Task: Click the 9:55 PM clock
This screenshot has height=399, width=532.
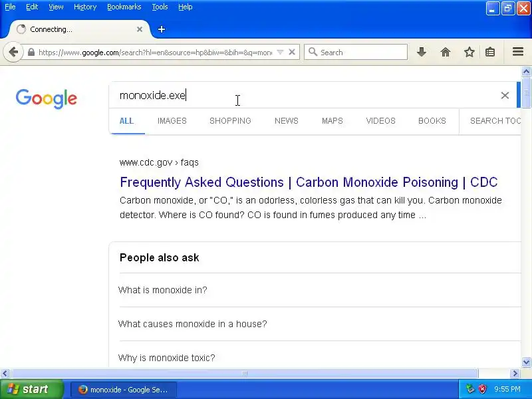Action: 507,389
